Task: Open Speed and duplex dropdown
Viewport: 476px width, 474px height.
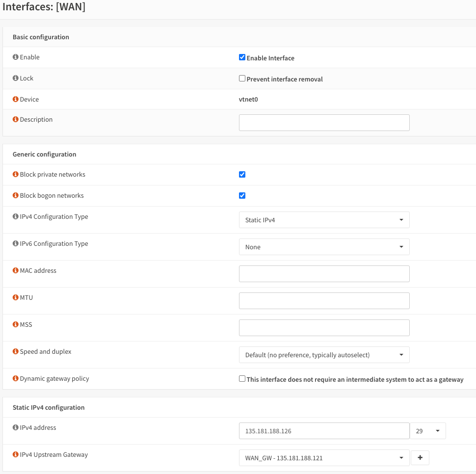Action: click(324, 355)
